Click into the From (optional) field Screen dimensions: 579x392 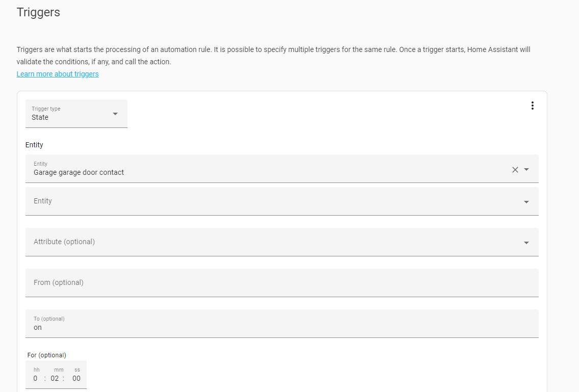[x=282, y=283]
